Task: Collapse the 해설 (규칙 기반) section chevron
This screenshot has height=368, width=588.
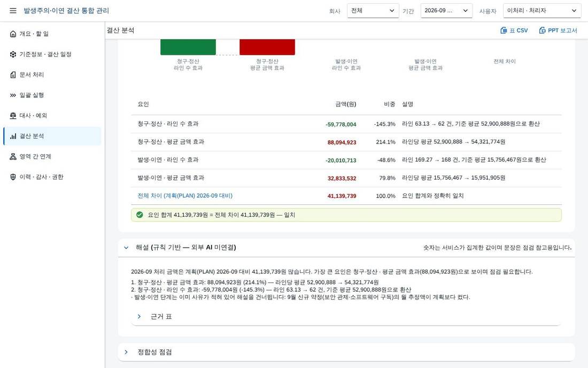Action: (126, 248)
